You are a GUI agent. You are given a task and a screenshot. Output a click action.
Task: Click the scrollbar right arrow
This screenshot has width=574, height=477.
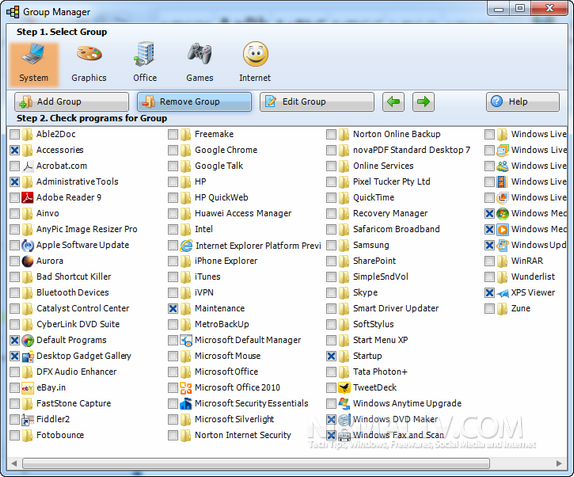coord(559,463)
